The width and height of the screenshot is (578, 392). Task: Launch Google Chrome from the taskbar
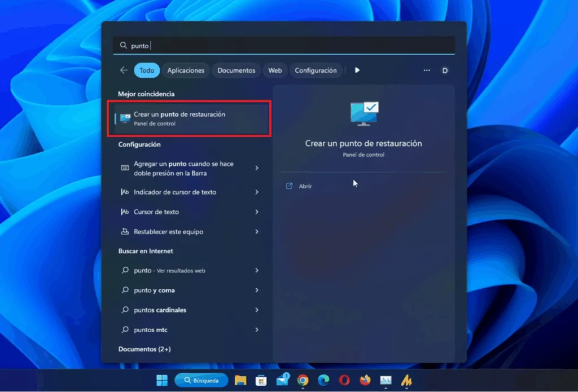tap(303, 380)
